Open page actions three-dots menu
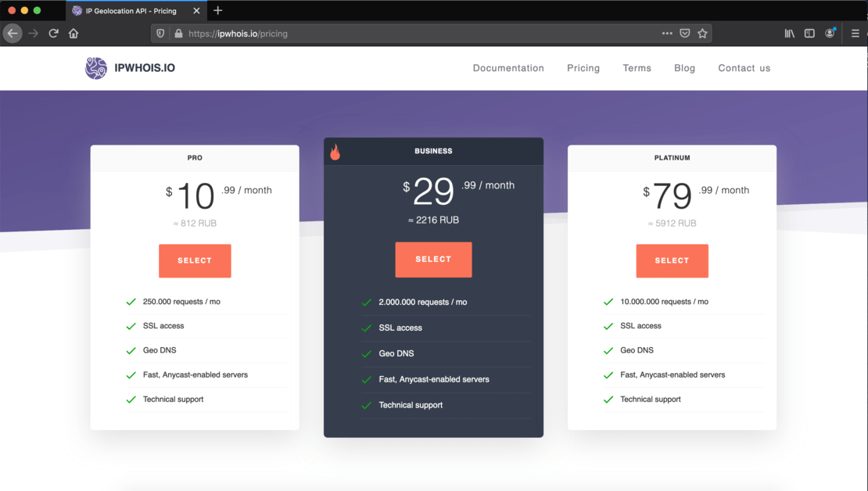The image size is (868, 491). (667, 33)
